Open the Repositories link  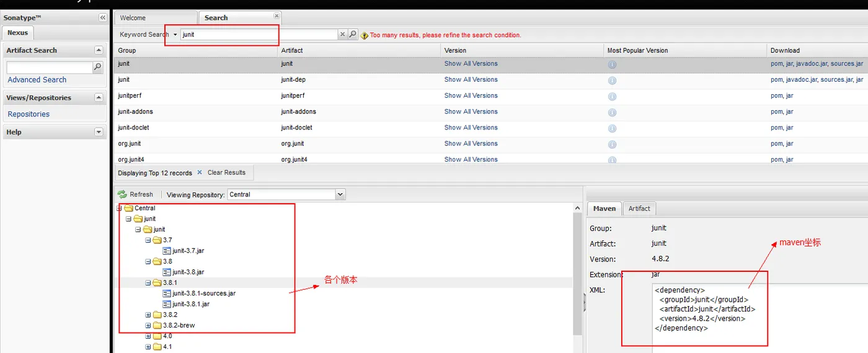(29, 114)
